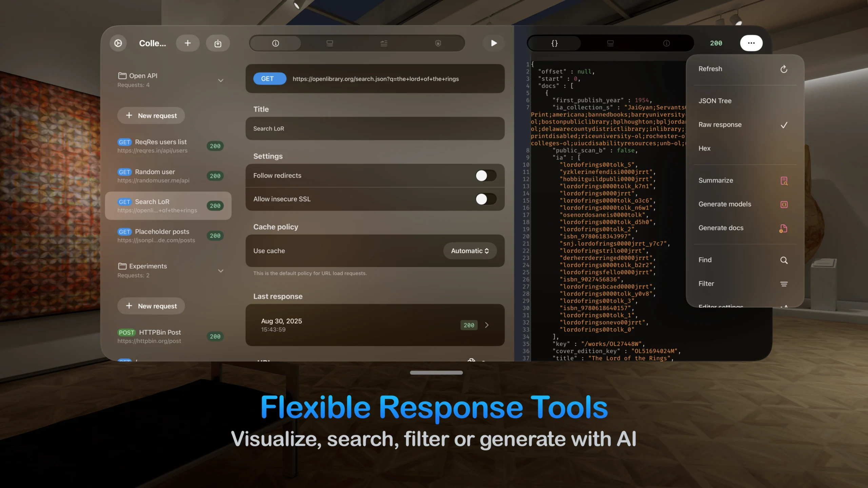Toggle Allow insecure SSL switch
Image resolution: width=868 pixels, height=488 pixels.
pos(486,199)
